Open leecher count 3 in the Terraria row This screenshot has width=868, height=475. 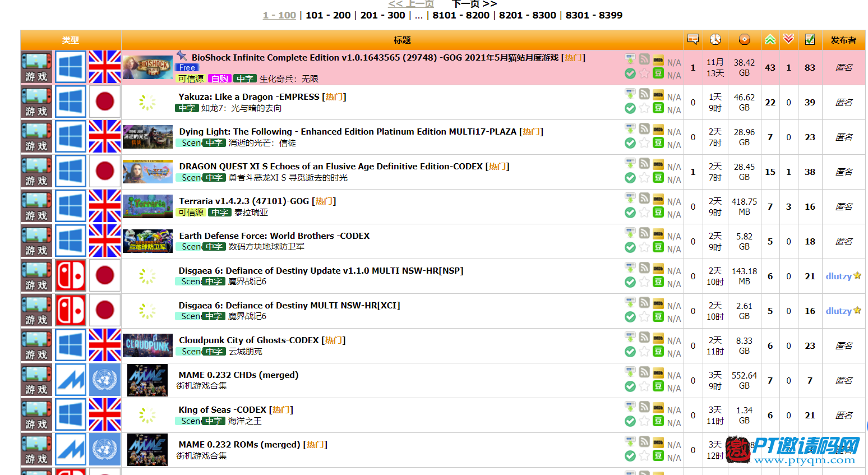coord(788,206)
